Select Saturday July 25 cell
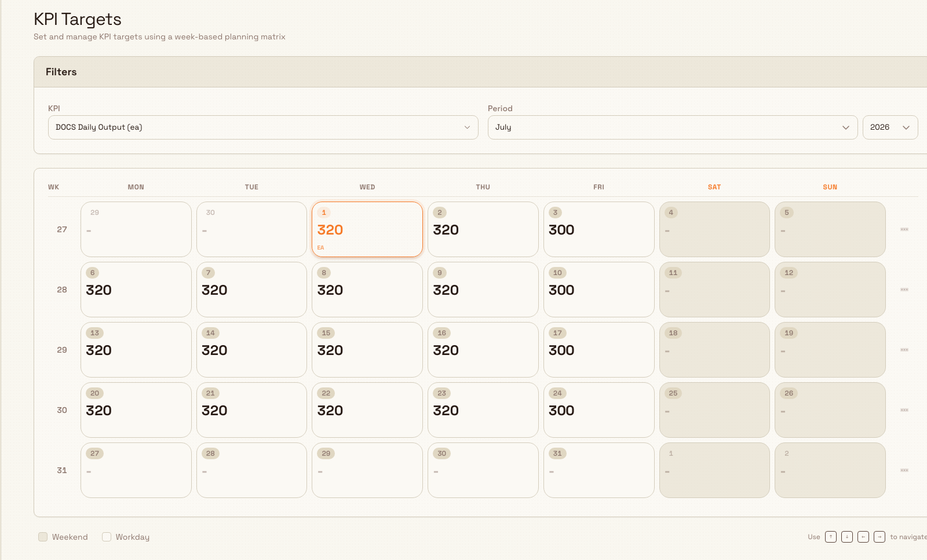 click(x=714, y=410)
